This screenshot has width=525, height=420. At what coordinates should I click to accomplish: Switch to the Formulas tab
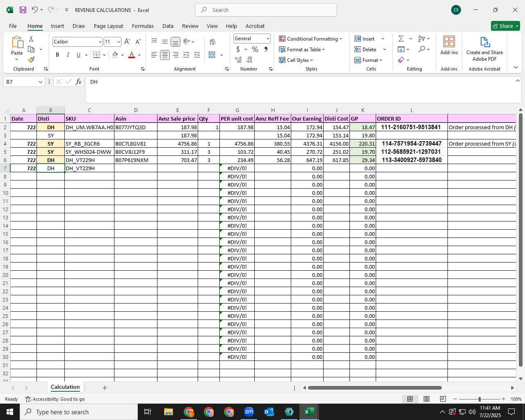[x=143, y=26]
